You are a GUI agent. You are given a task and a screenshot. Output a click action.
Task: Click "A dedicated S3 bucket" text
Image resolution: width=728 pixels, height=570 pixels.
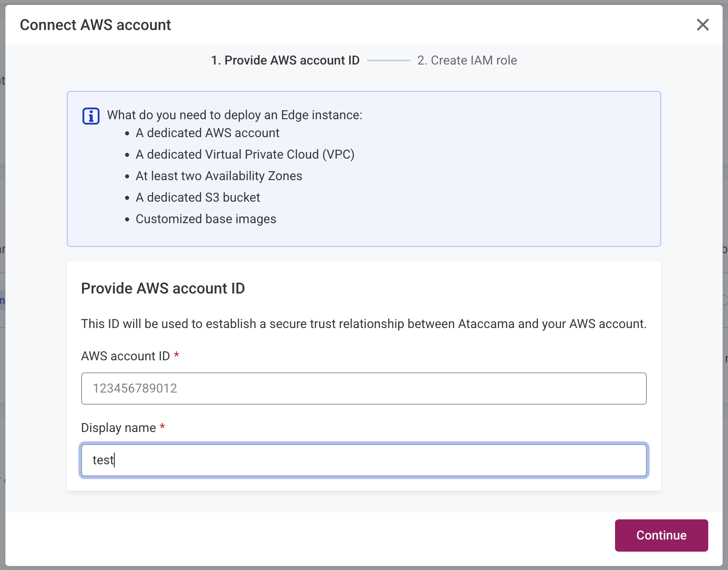(x=198, y=198)
